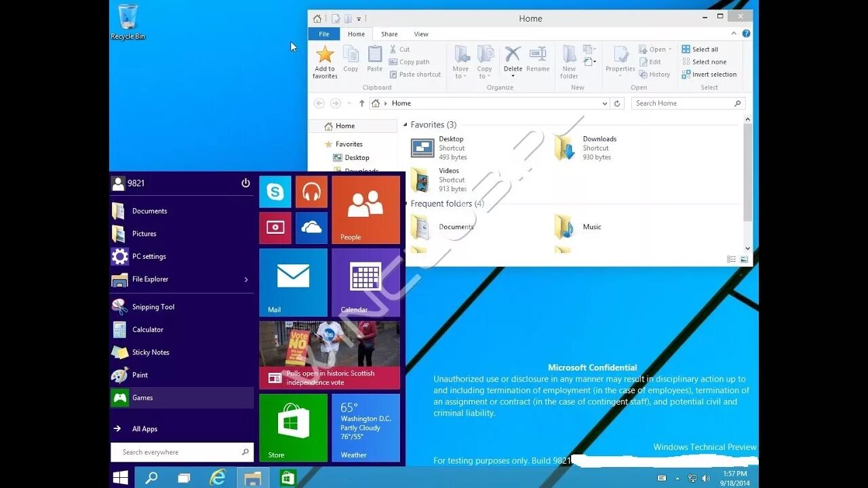Expand the Open dropdown in ribbon
This screenshot has width=868, height=488.
tap(655, 49)
